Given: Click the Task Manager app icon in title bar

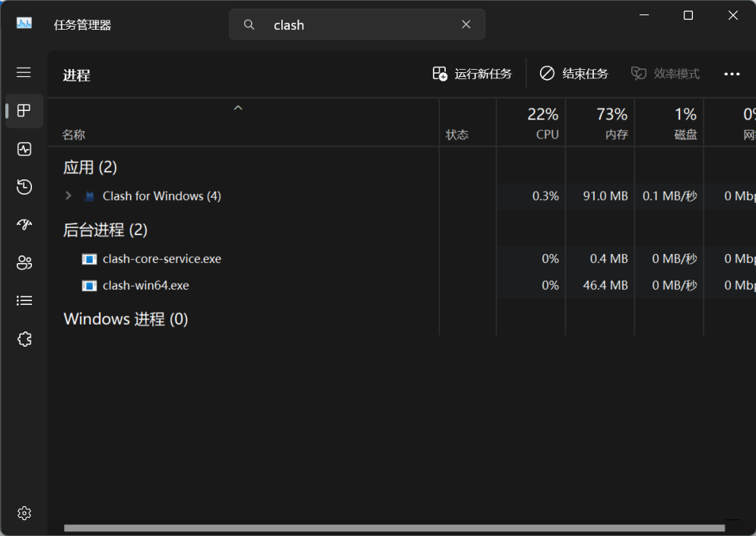Looking at the screenshot, I should point(24,23).
